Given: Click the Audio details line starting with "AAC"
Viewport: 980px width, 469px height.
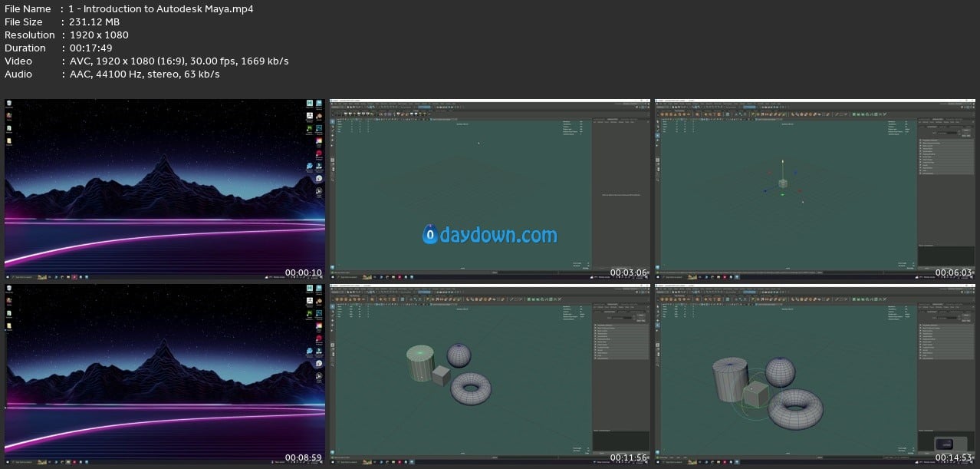Looking at the screenshot, I should click(144, 74).
